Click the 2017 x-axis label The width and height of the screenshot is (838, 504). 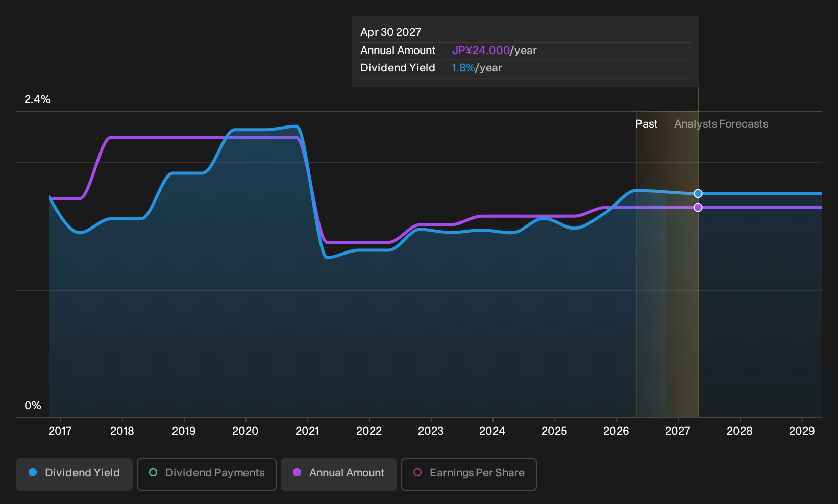[60, 431]
